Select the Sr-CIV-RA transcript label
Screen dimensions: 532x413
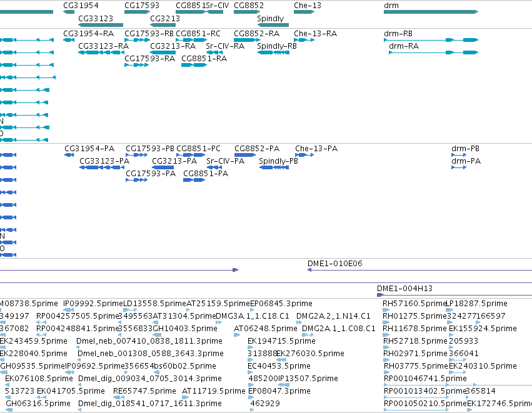(225, 46)
